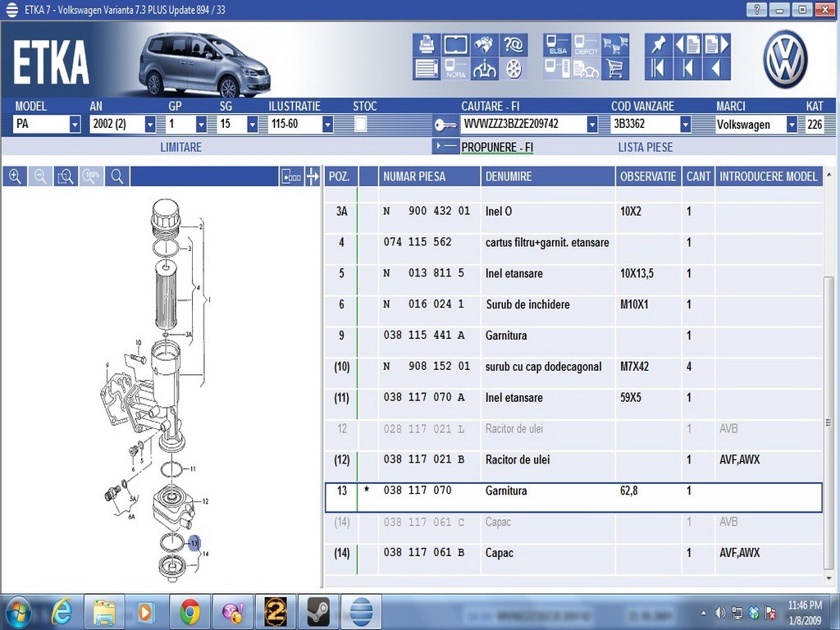
Task: Open the GP dropdown
Action: 202,125
